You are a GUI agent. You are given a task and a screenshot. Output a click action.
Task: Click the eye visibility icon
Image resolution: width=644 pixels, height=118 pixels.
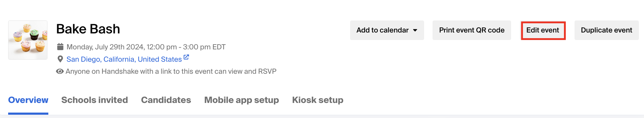pos(60,71)
